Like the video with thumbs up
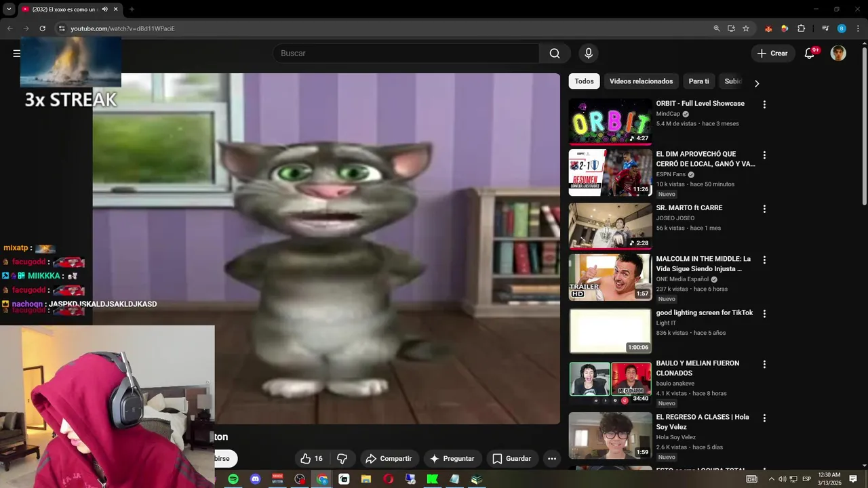 point(311,459)
